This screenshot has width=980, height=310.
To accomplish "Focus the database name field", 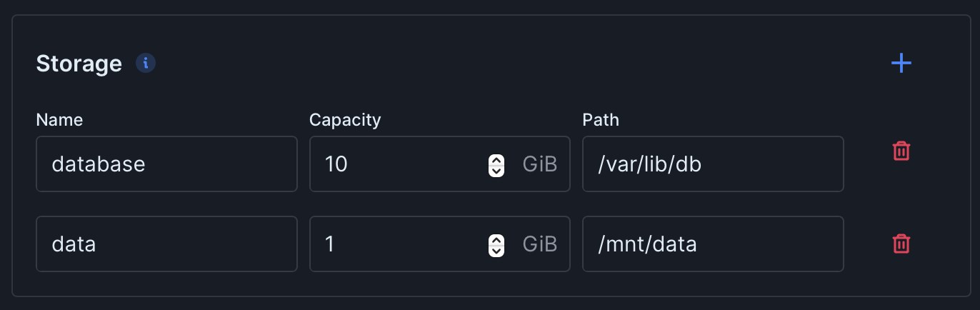I will 166,164.
